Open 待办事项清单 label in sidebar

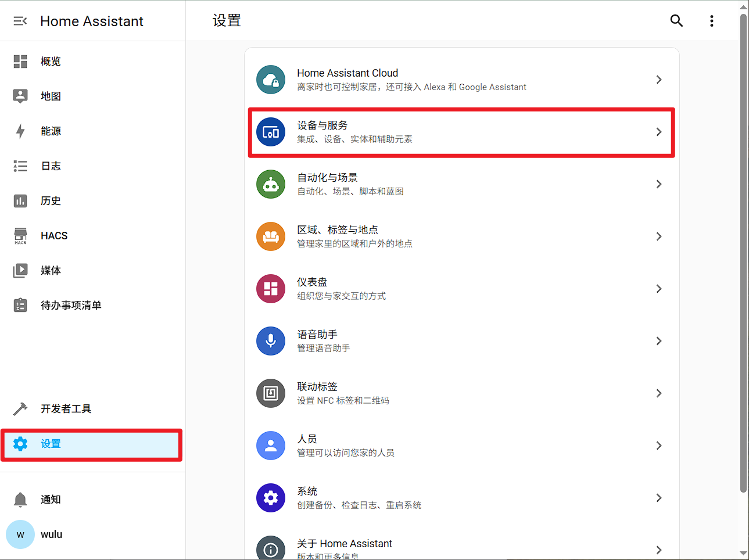coord(71,306)
